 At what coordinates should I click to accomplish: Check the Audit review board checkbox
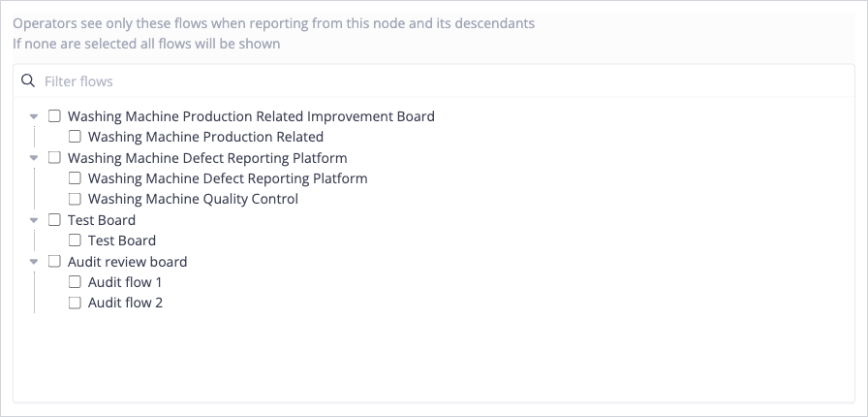coord(54,261)
